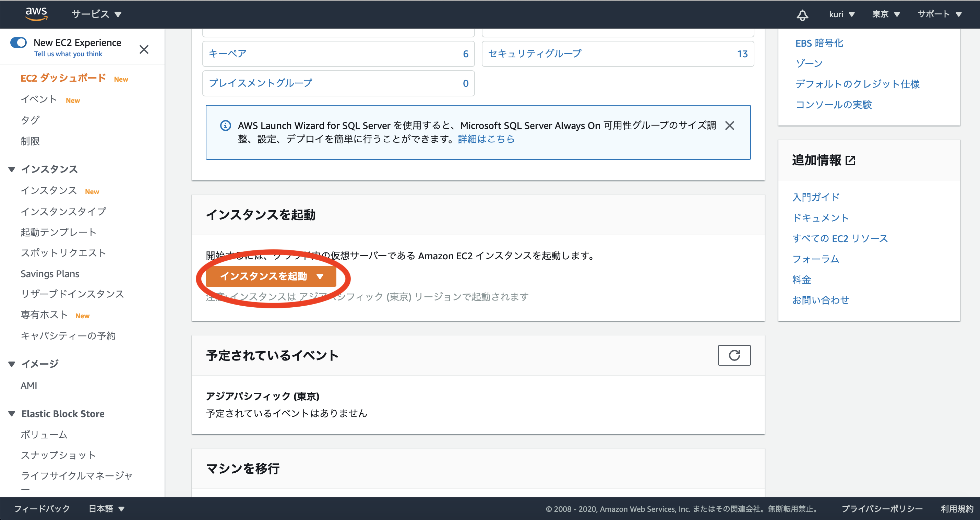The width and height of the screenshot is (980, 520).
Task: Open the セキュリティグループ resource tile
Action: coord(535,54)
